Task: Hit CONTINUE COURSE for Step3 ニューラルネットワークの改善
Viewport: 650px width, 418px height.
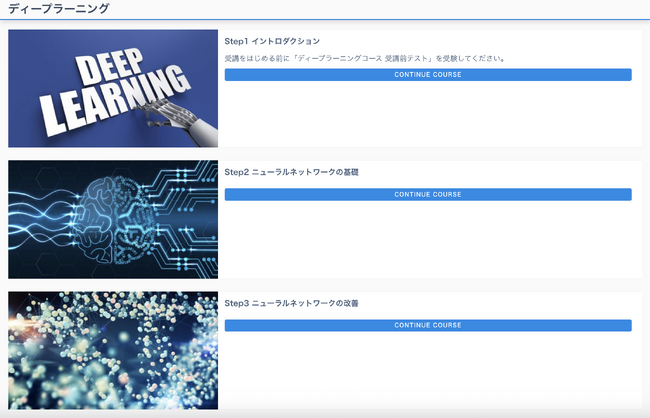Action: pos(428,325)
